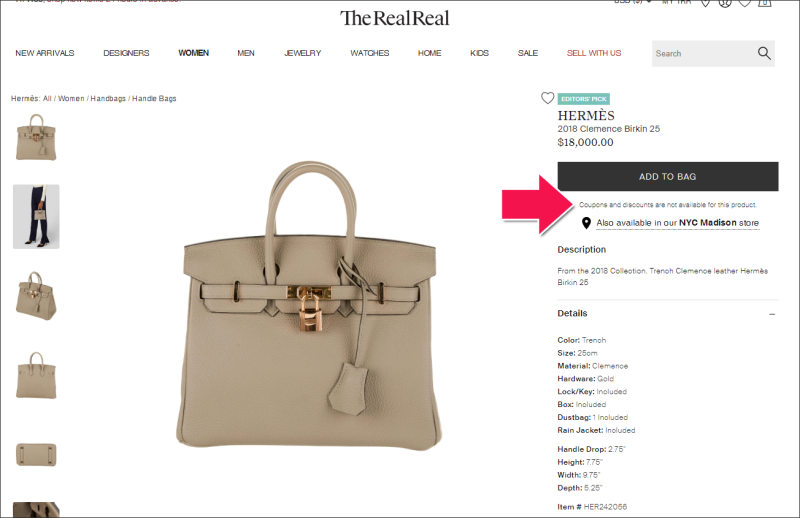Image resolution: width=800 pixels, height=518 pixels.
Task: Go to homepage via The RealReal logo
Action: (394, 18)
